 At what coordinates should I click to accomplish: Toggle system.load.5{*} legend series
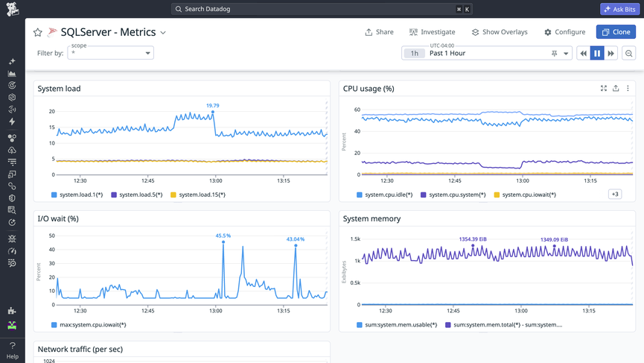click(x=137, y=195)
